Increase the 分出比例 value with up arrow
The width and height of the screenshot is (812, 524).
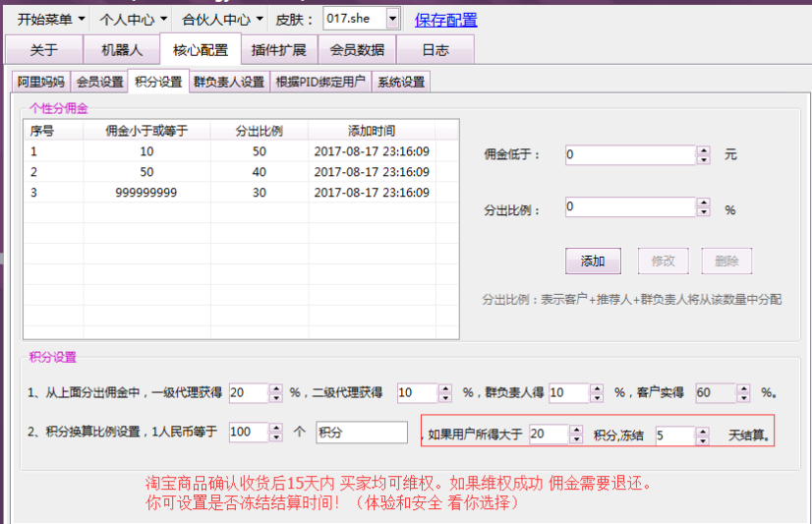(703, 203)
